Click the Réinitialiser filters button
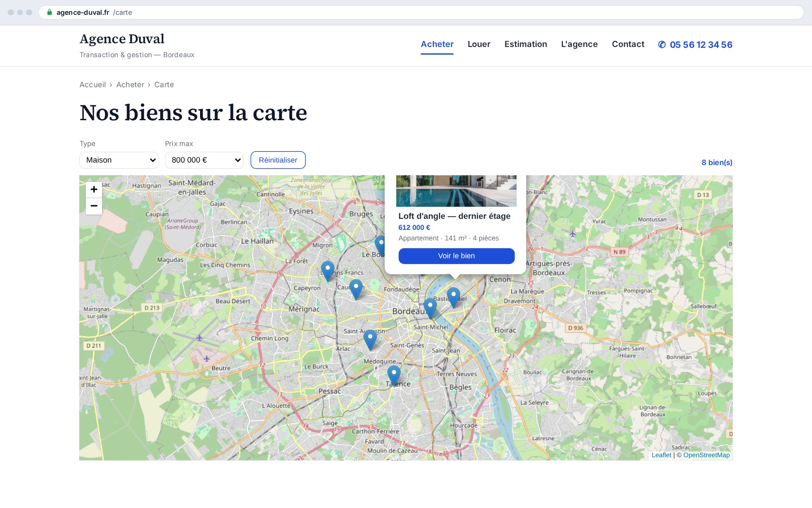812x508 pixels. click(278, 160)
